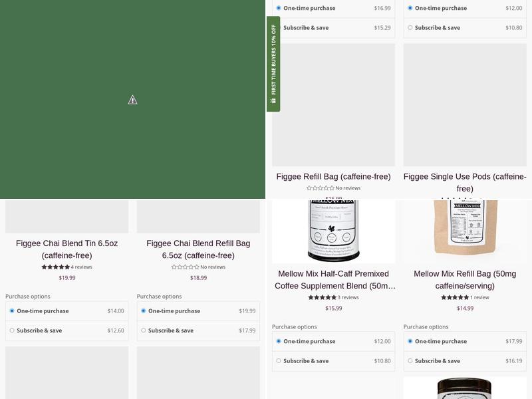532x399 pixels.
Task: Click the five-star rating of Mellow Mix Half-Caff
Action: [323, 297]
